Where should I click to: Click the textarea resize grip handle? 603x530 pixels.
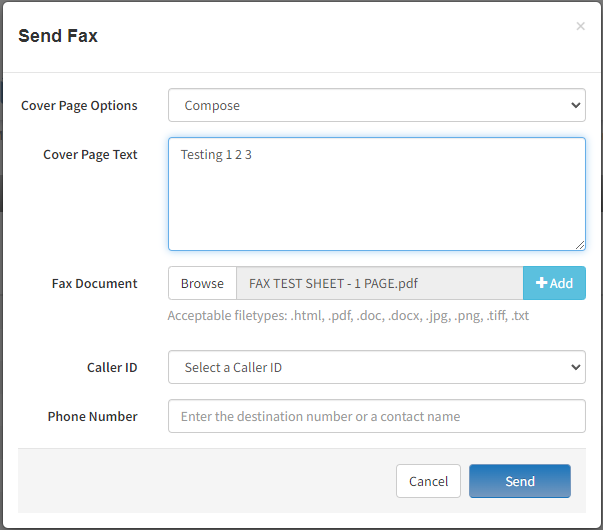(x=580, y=245)
